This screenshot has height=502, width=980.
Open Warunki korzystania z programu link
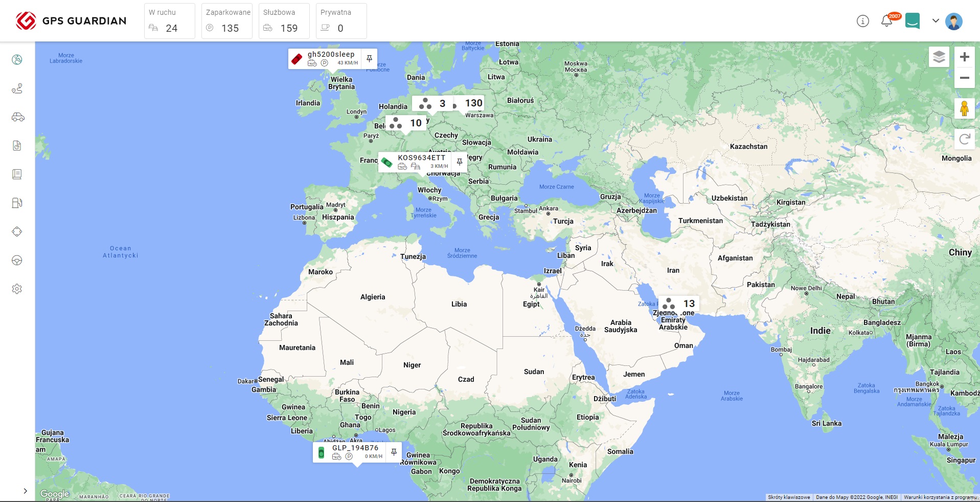pos(940,497)
